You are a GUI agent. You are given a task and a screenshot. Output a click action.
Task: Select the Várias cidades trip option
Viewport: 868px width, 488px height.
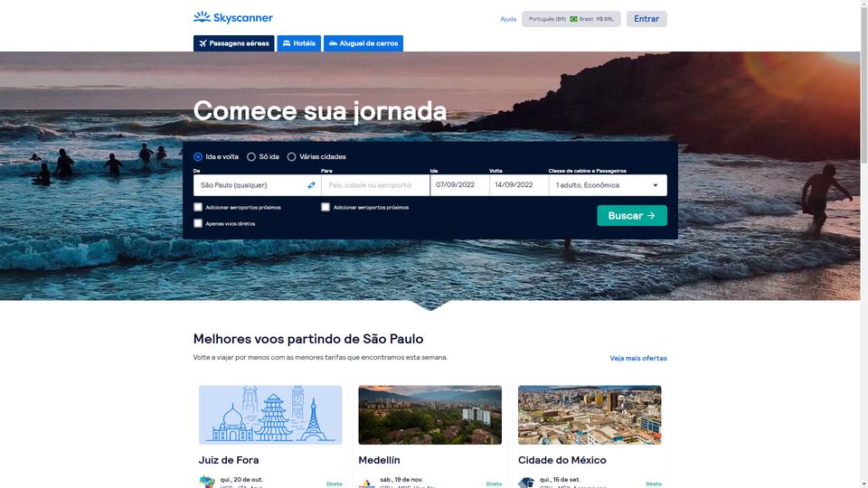click(x=292, y=156)
